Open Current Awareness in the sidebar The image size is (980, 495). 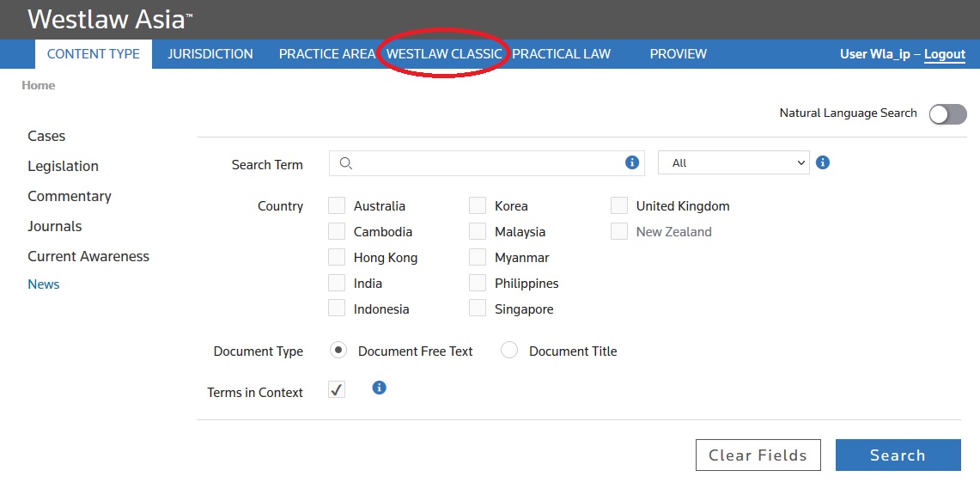pyautogui.click(x=88, y=255)
